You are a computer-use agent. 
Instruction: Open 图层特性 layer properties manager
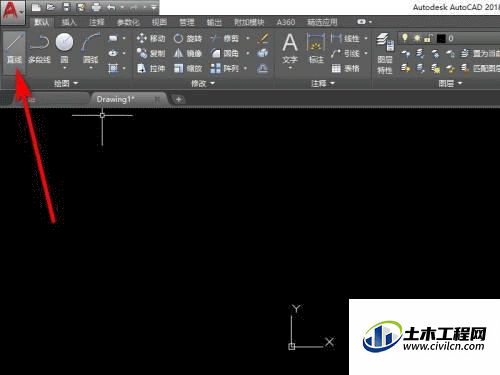tap(385, 53)
